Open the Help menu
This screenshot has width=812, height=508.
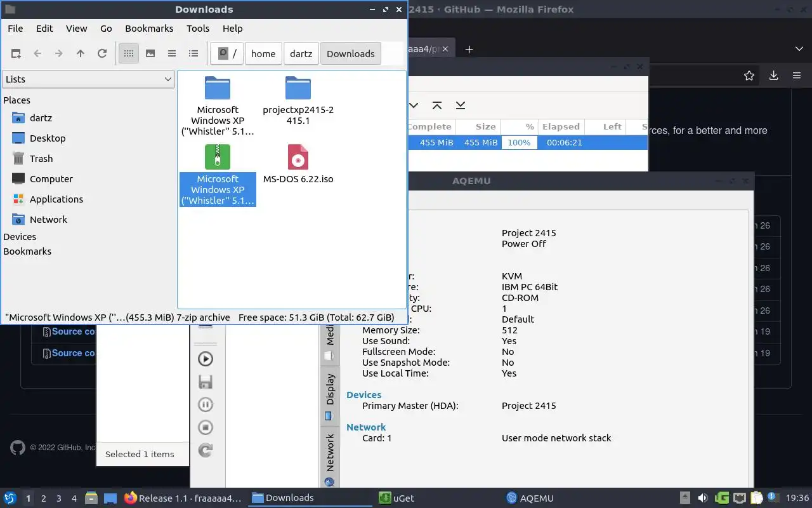pos(233,29)
